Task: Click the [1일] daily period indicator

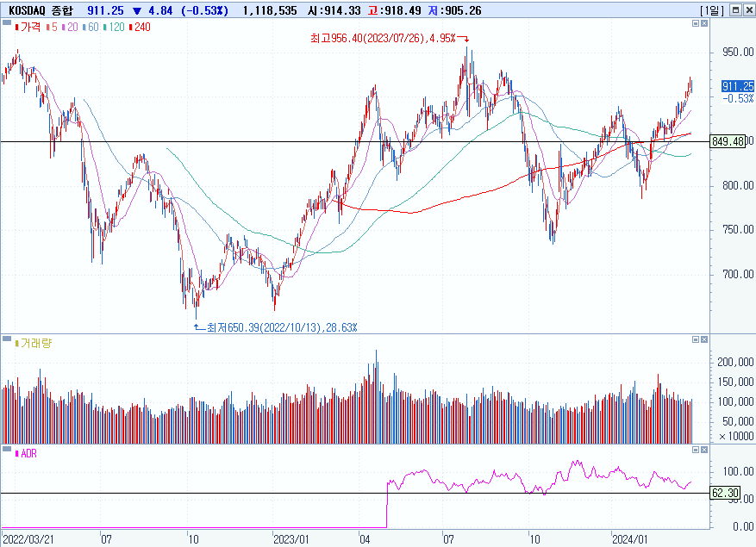Action: pyautogui.click(x=712, y=10)
